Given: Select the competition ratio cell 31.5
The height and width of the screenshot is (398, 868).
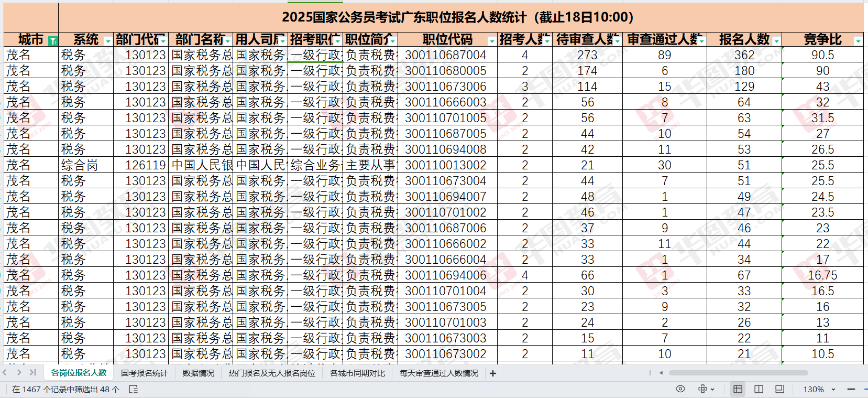Looking at the screenshot, I should pos(822,118).
